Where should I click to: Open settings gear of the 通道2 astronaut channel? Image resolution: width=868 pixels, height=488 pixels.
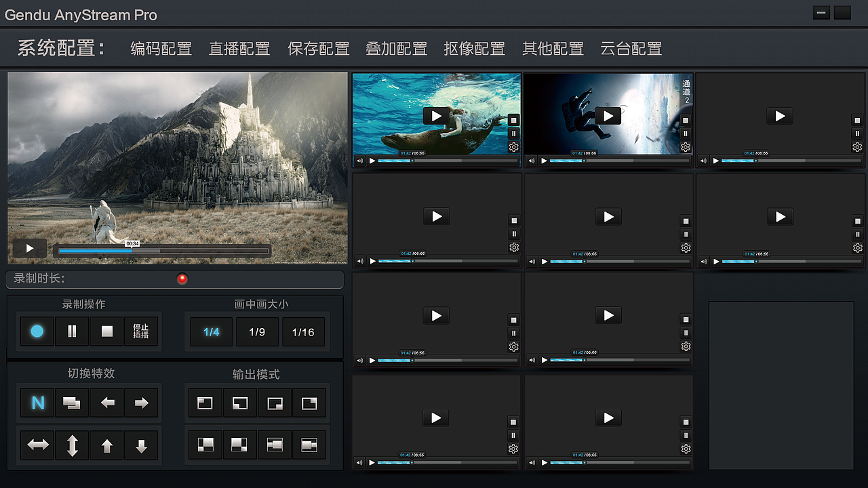coord(686,147)
